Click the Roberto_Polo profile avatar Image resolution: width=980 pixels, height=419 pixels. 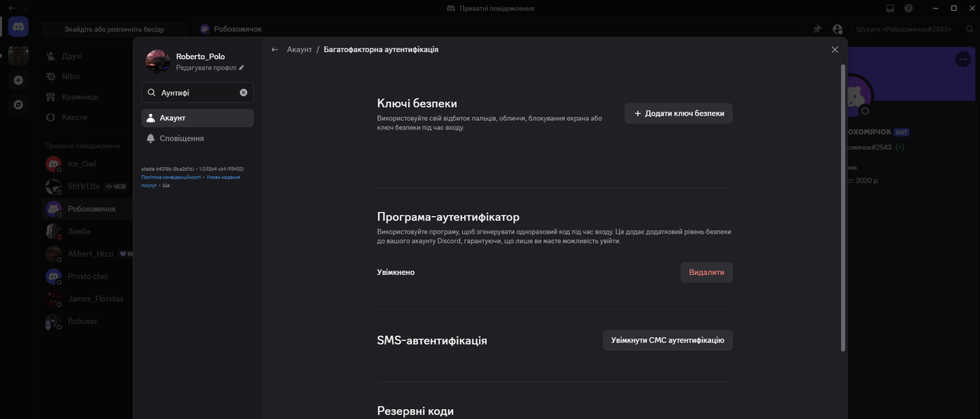point(158,61)
